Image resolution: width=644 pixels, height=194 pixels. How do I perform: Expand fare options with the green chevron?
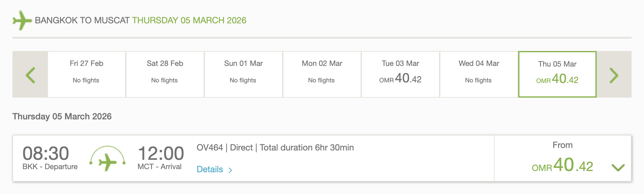coord(618,168)
